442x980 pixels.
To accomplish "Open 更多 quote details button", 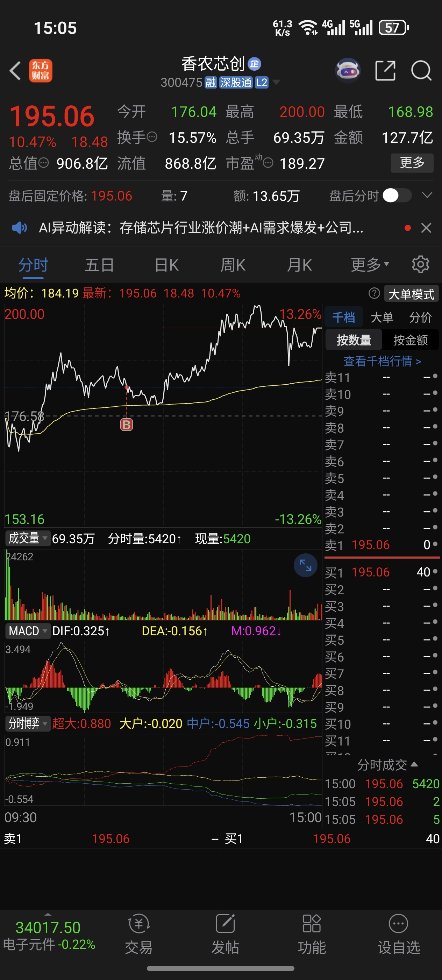I will tap(412, 163).
